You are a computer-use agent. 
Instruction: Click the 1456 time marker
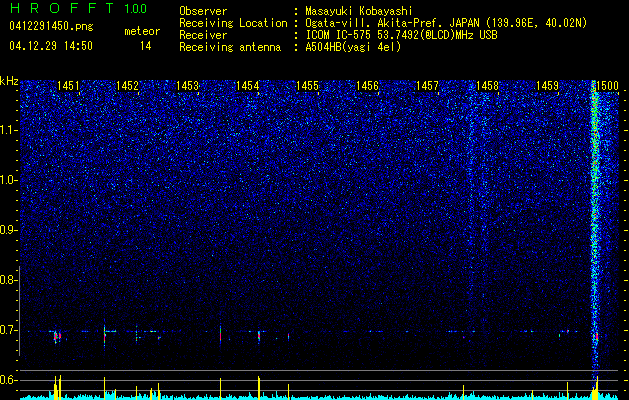[367, 86]
